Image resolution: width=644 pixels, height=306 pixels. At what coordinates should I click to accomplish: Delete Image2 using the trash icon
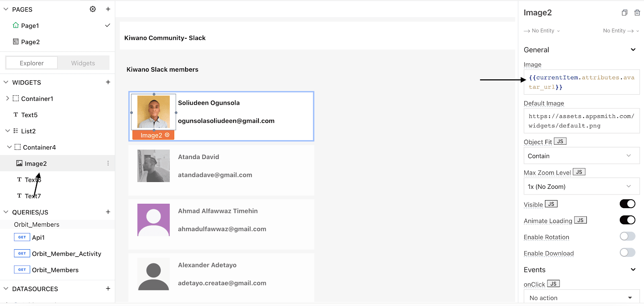(x=637, y=13)
